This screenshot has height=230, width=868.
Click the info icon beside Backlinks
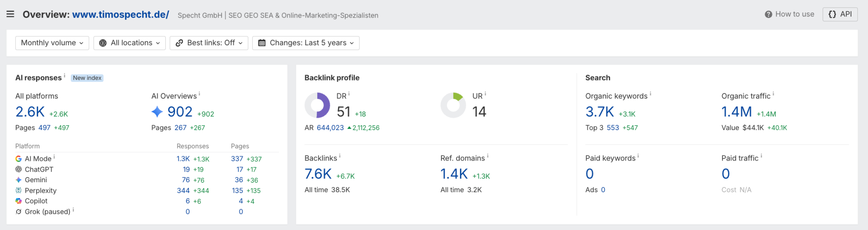point(340,156)
